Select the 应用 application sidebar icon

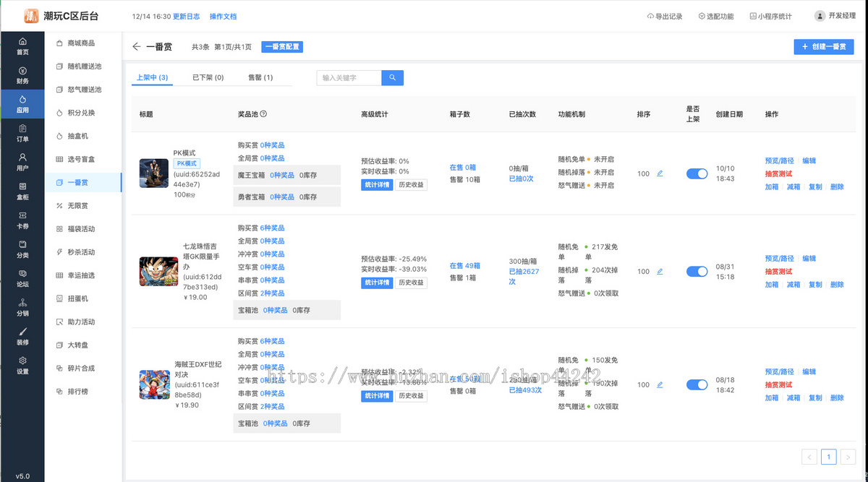click(22, 100)
